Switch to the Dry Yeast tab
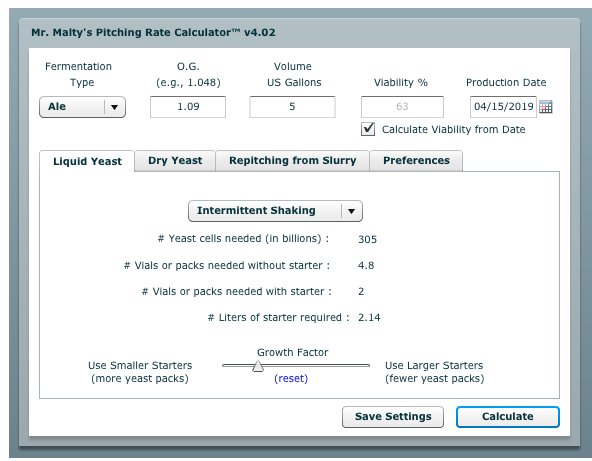 (x=175, y=160)
